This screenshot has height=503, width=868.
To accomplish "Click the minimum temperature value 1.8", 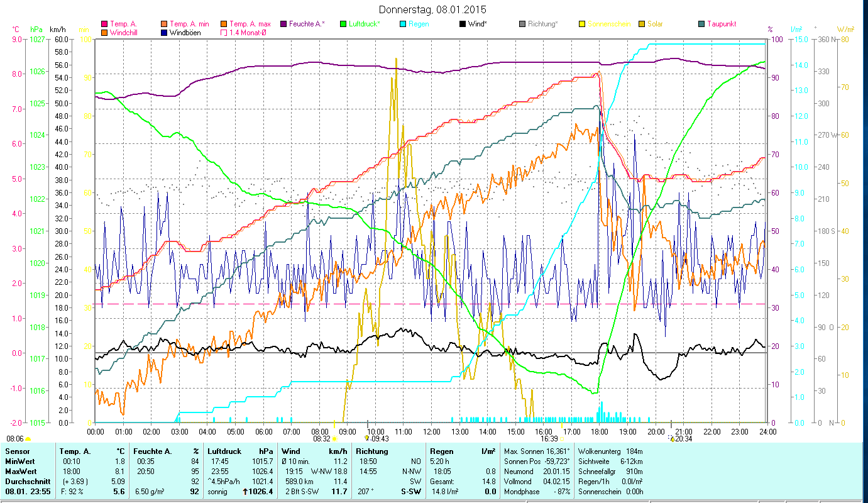I will [119, 461].
